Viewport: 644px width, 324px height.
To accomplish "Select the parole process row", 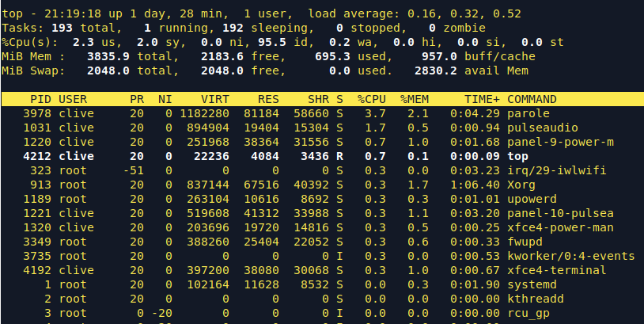I will 322,113.
